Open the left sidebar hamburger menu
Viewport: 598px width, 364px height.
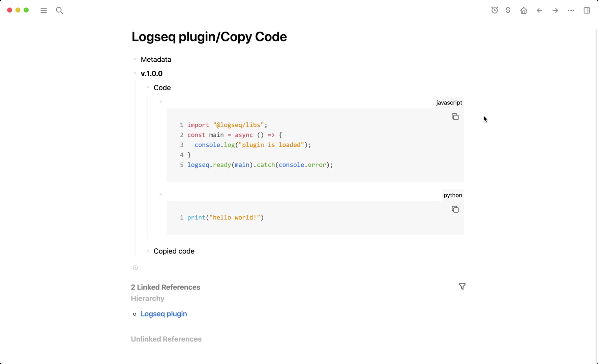coord(43,10)
